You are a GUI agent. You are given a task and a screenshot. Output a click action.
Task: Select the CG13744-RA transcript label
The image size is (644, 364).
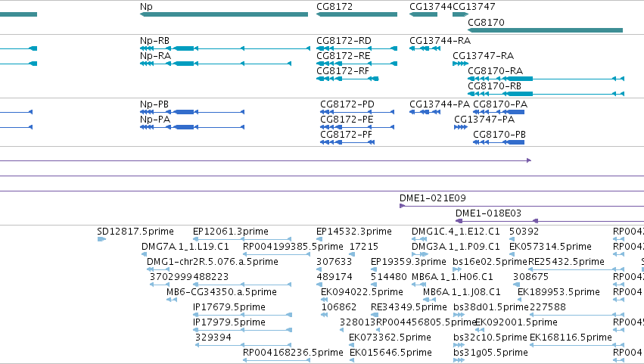point(440,41)
